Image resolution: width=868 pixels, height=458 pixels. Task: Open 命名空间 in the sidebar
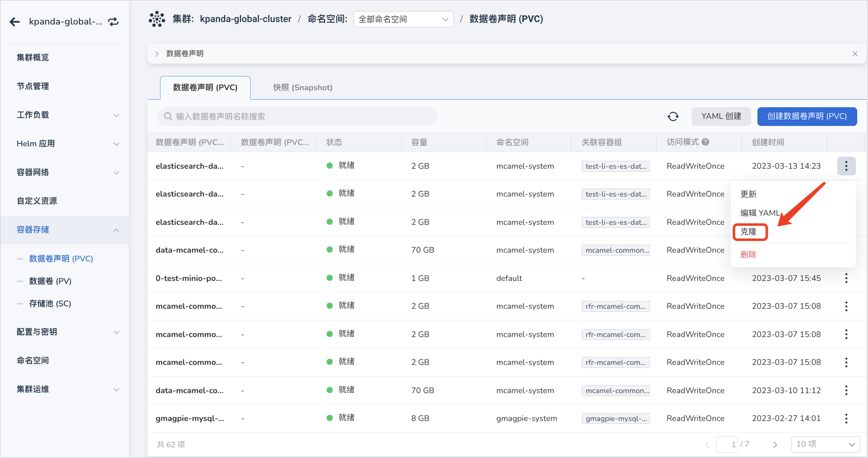33,360
